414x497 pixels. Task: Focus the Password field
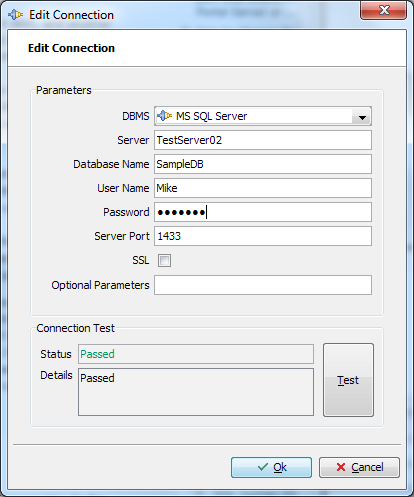(x=263, y=212)
